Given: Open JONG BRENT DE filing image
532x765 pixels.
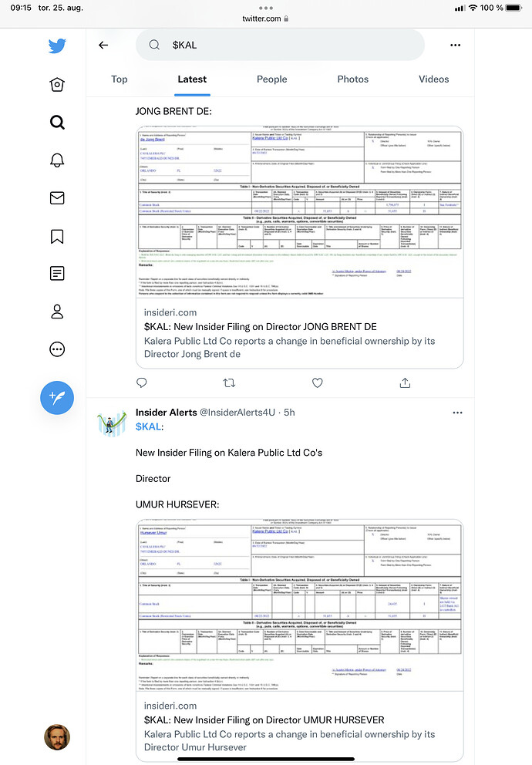Looking at the screenshot, I should 299,212.
